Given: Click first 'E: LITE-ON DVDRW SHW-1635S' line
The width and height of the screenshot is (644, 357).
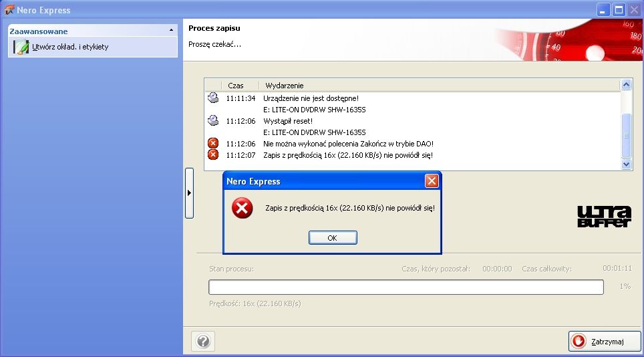Looking at the screenshot, I should point(314,110).
